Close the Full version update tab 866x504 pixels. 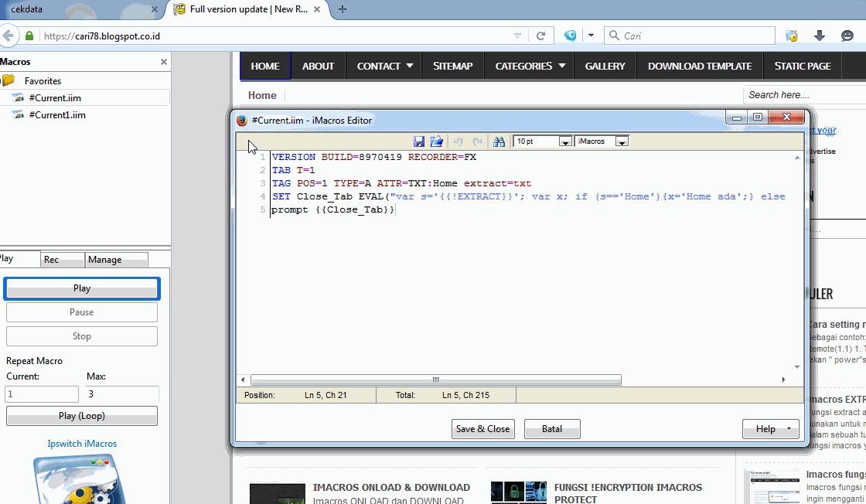tap(317, 9)
